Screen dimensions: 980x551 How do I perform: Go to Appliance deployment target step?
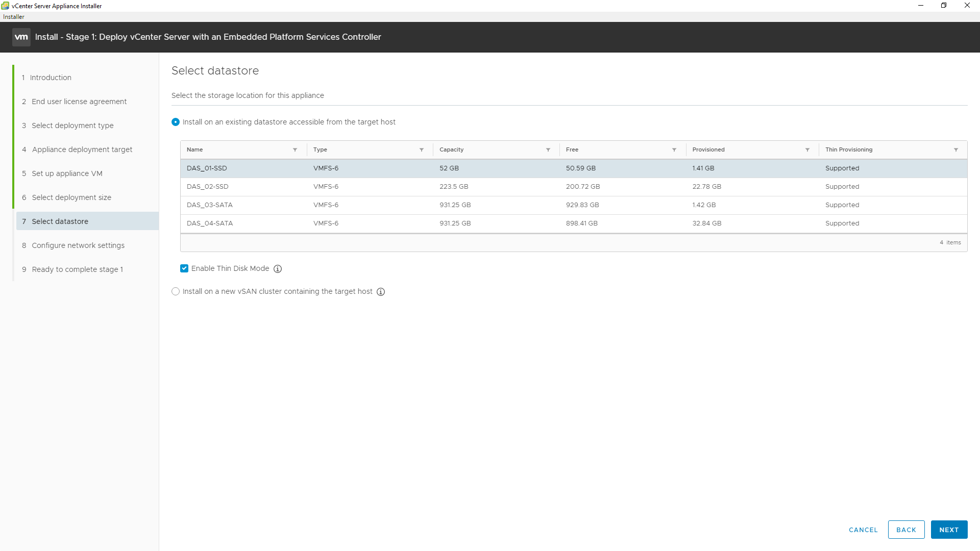pyautogui.click(x=82, y=149)
